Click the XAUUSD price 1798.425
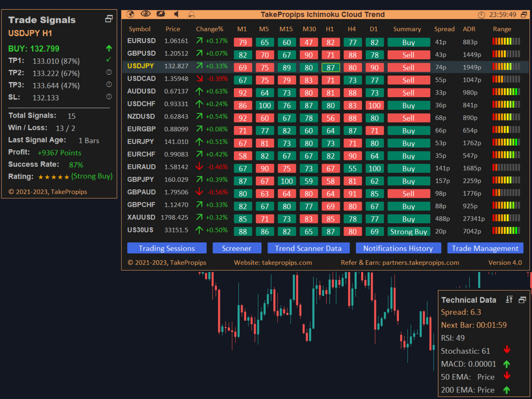532x399 pixels. click(175, 217)
